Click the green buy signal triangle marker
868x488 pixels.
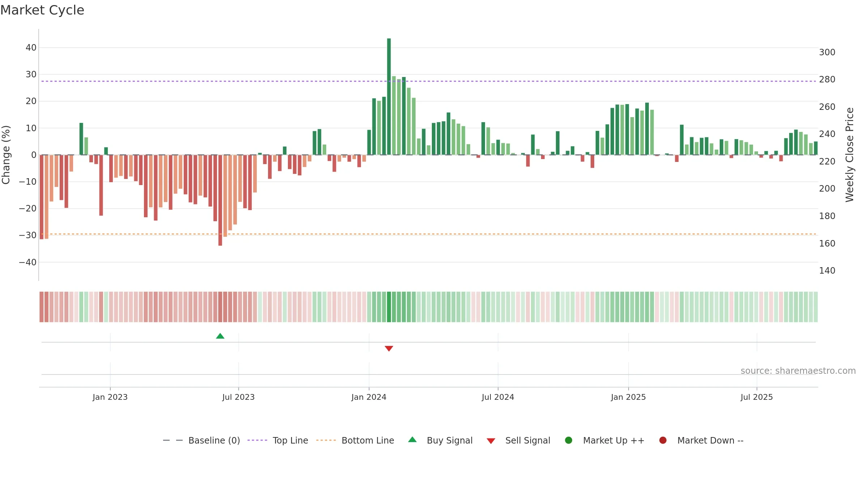[x=220, y=336]
